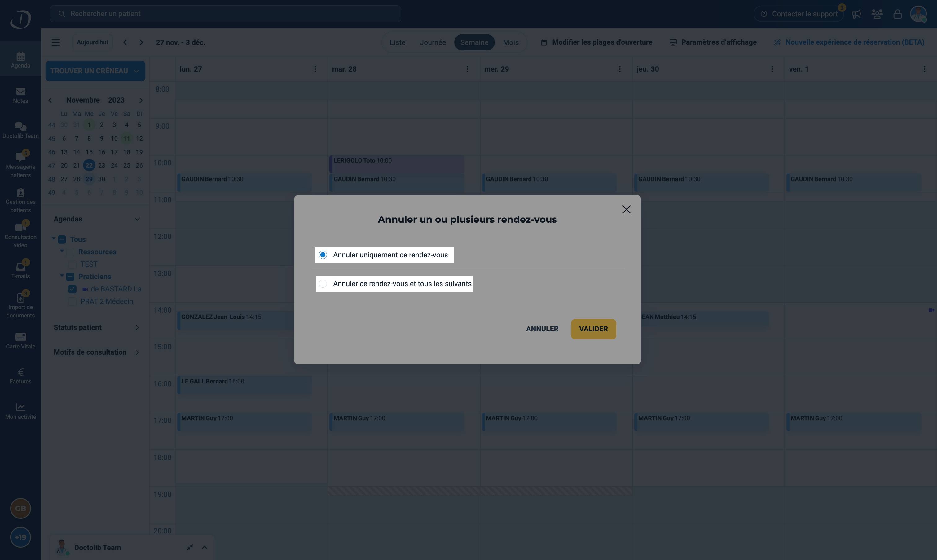This screenshot has width=937, height=560.
Task: Open ven. 1 column options menu
Action: click(x=924, y=69)
